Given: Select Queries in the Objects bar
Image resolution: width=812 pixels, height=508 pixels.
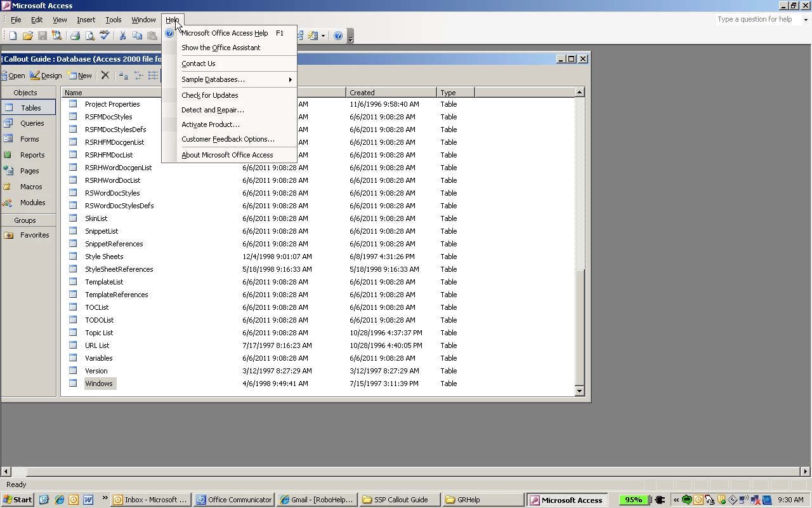Looking at the screenshot, I should click(x=29, y=123).
